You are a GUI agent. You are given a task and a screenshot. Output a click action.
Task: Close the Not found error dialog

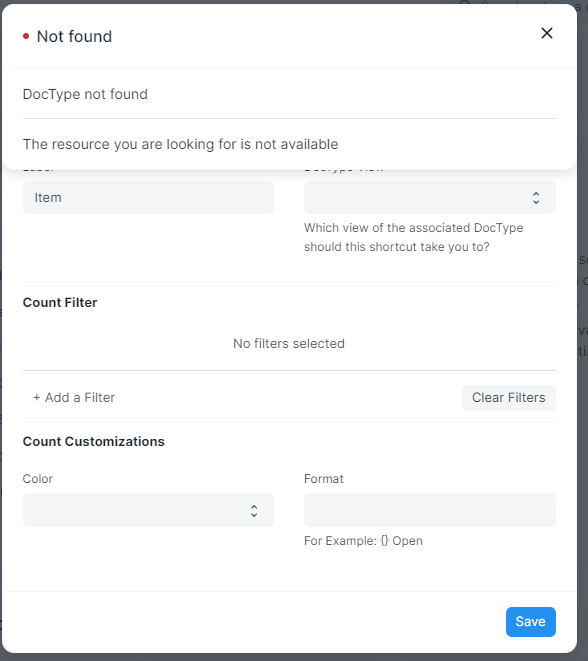pyautogui.click(x=547, y=33)
